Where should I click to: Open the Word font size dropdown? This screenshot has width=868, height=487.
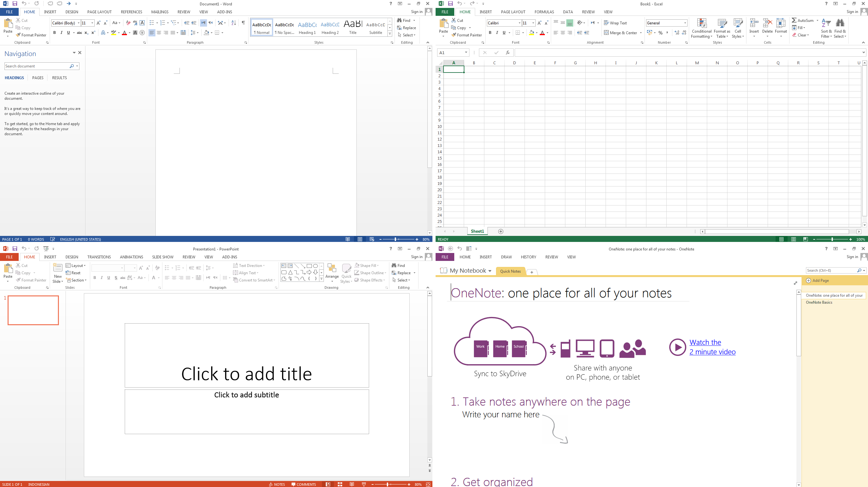coord(92,23)
